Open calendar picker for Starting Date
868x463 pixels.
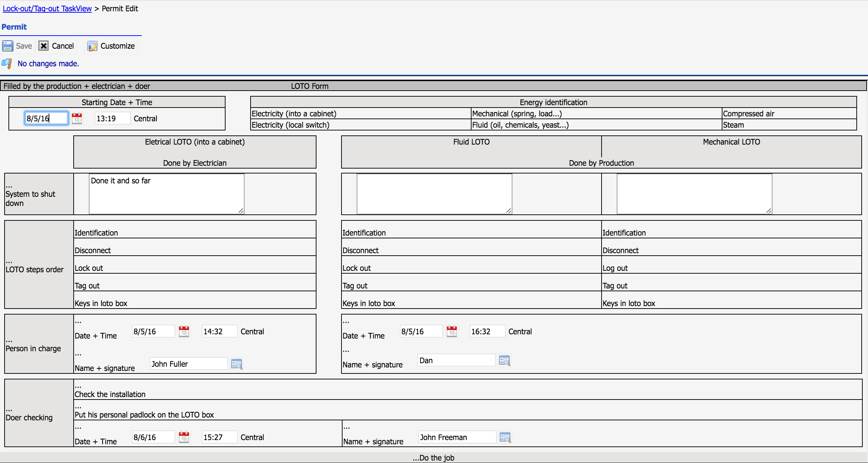[77, 118]
